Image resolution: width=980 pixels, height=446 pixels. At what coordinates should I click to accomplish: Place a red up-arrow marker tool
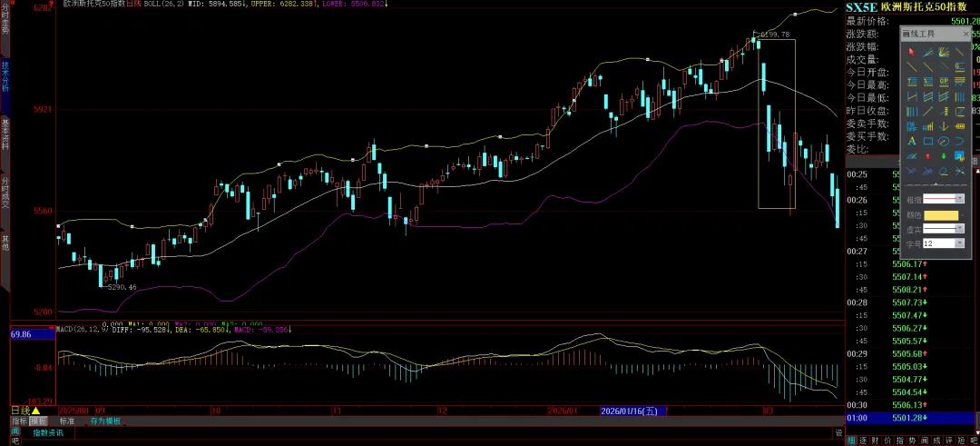(x=928, y=155)
